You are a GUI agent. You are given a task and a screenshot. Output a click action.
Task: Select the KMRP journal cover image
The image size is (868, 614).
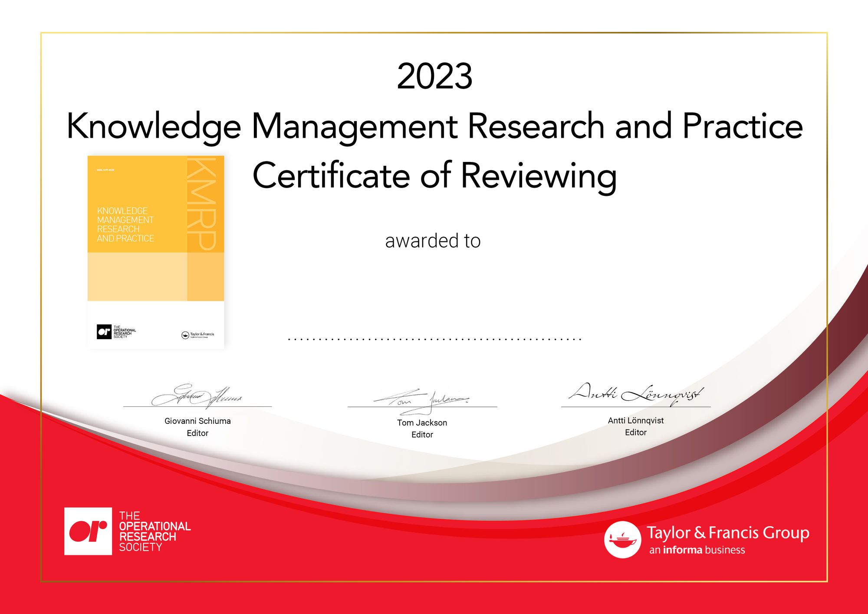pyautogui.click(x=156, y=252)
